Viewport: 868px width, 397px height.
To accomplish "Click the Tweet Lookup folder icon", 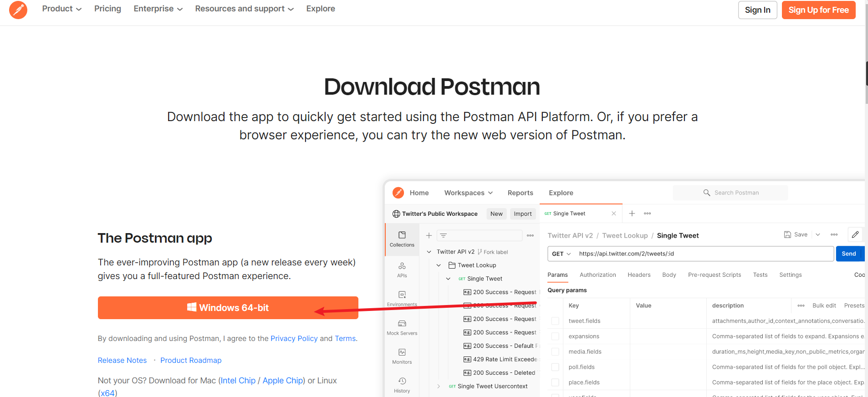I will click(x=452, y=265).
